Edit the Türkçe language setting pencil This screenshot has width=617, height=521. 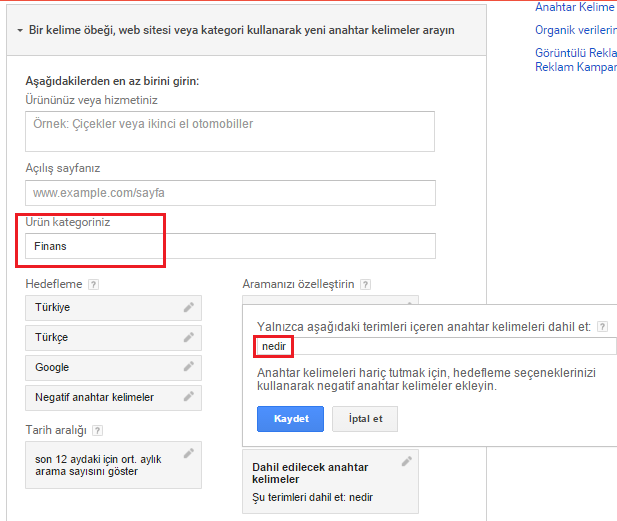point(188,338)
